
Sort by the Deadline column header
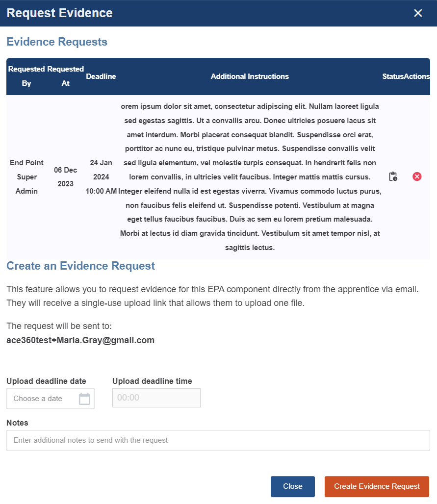coord(101,76)
